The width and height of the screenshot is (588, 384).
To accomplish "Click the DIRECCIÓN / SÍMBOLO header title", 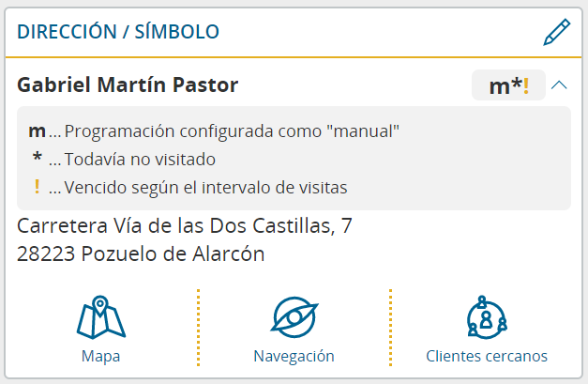I will pos(118,32).
